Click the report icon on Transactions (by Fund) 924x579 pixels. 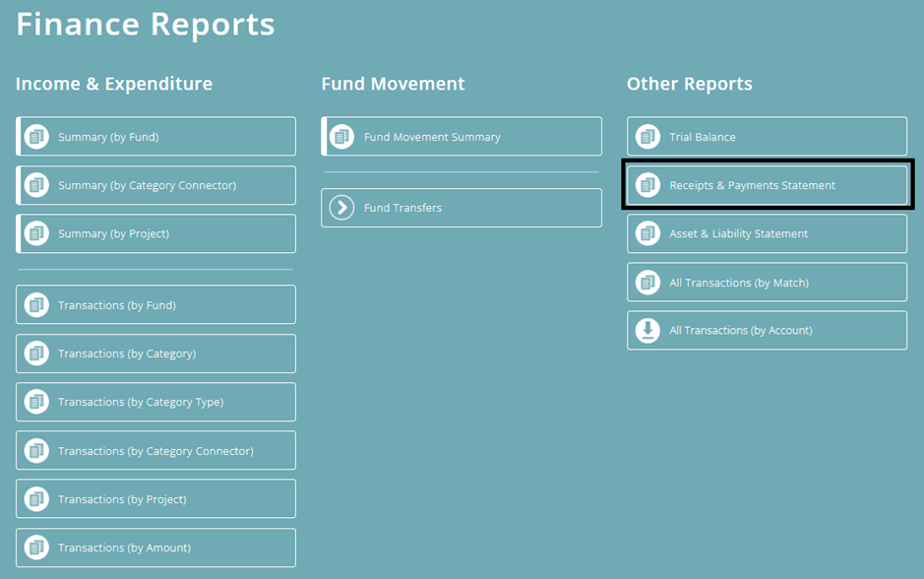(36, 304)
